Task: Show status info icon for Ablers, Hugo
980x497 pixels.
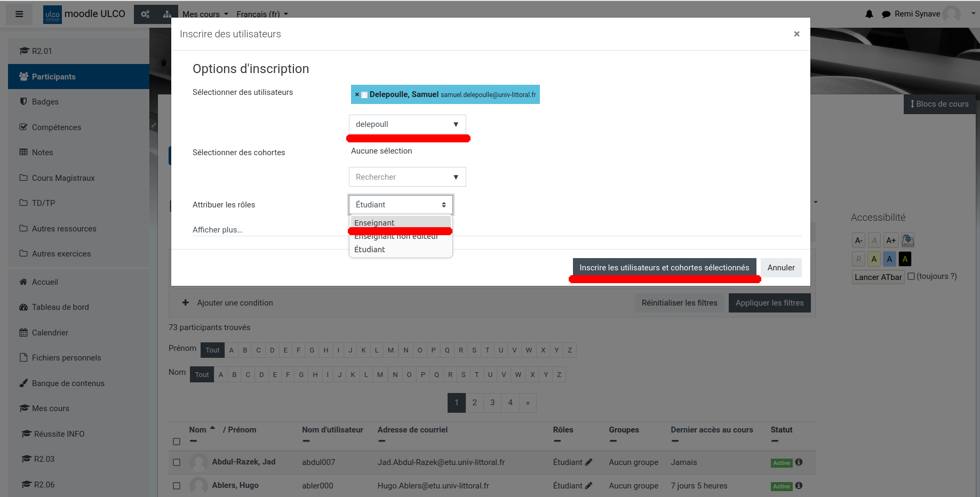Action: click(x=799, y=486)
